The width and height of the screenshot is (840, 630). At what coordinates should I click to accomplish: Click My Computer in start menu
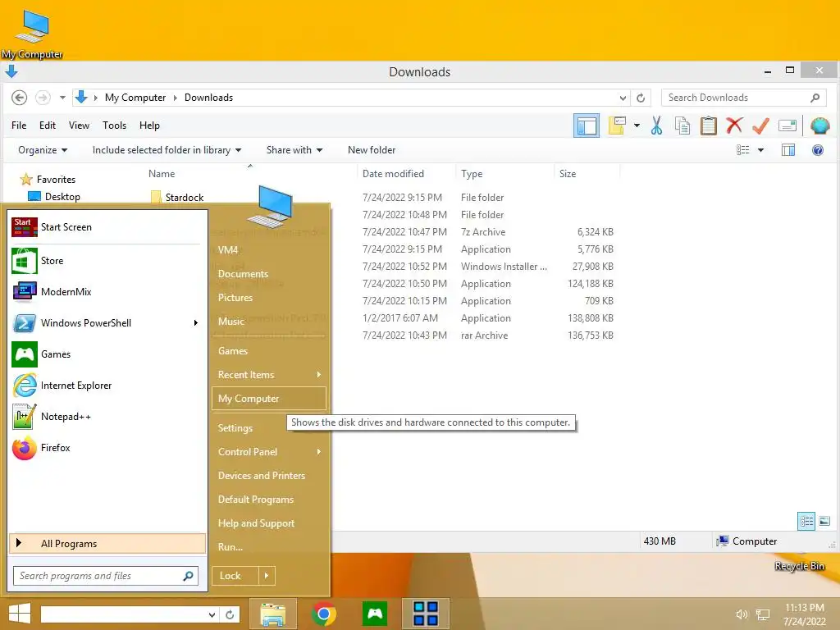pyautogui.click(x=269, y=399)
